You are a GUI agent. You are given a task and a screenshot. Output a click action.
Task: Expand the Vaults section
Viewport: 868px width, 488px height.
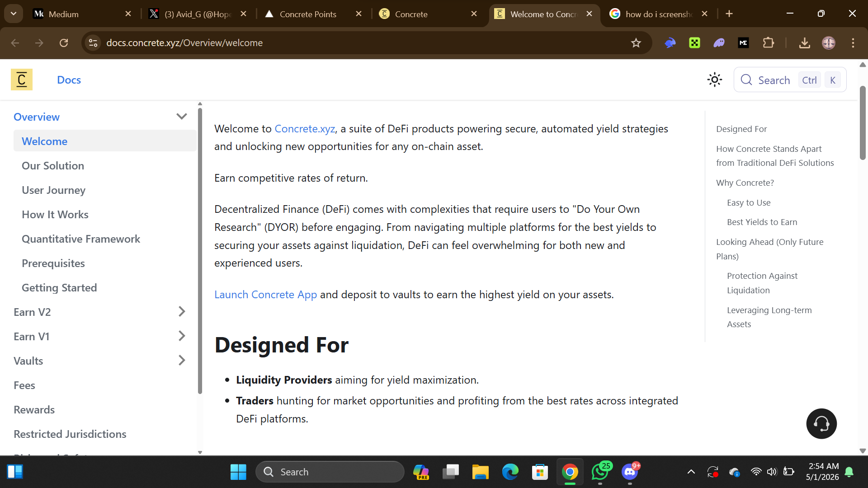pyautogui.click(x=182, y=361)
